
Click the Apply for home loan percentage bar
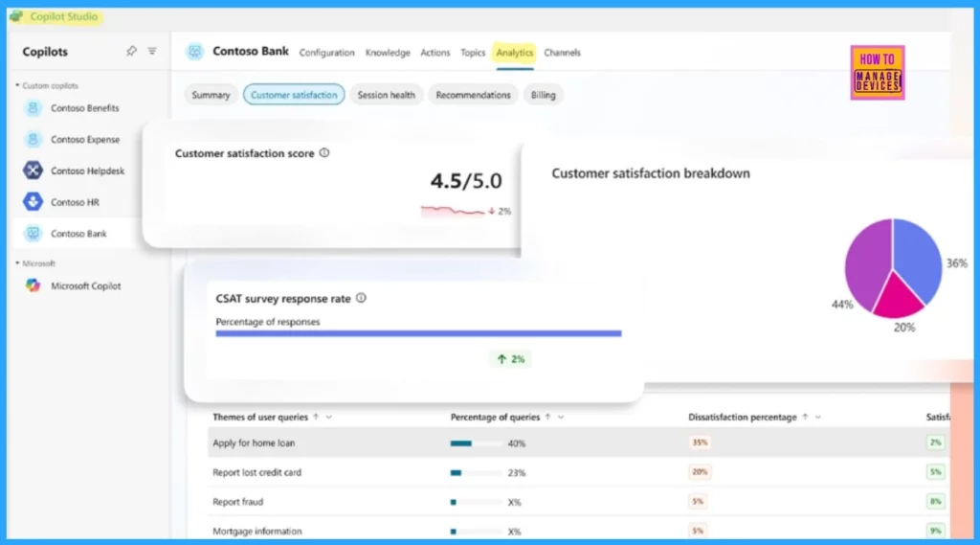coord(476,443)
